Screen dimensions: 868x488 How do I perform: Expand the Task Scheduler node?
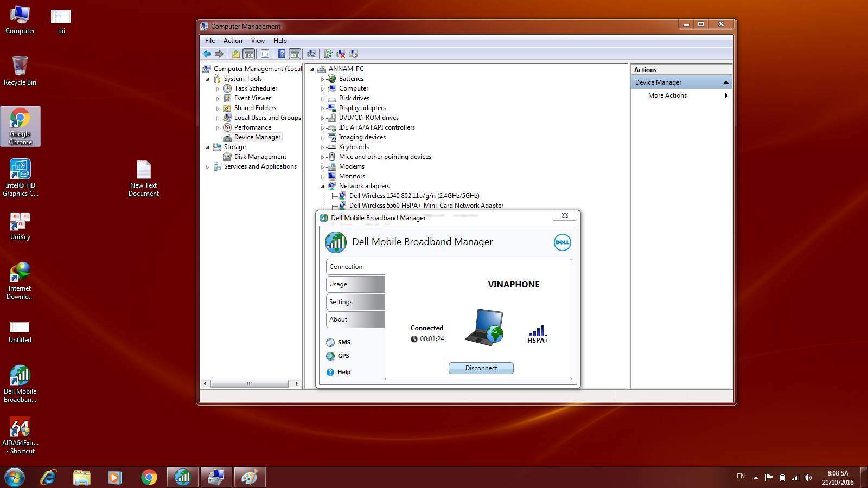click(x=218, y=89)
